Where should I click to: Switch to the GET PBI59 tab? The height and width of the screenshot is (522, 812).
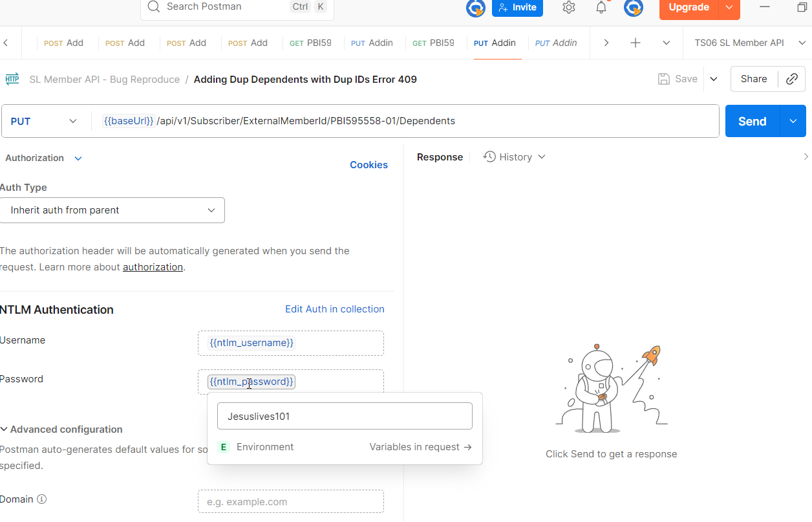tap(311, 43)
